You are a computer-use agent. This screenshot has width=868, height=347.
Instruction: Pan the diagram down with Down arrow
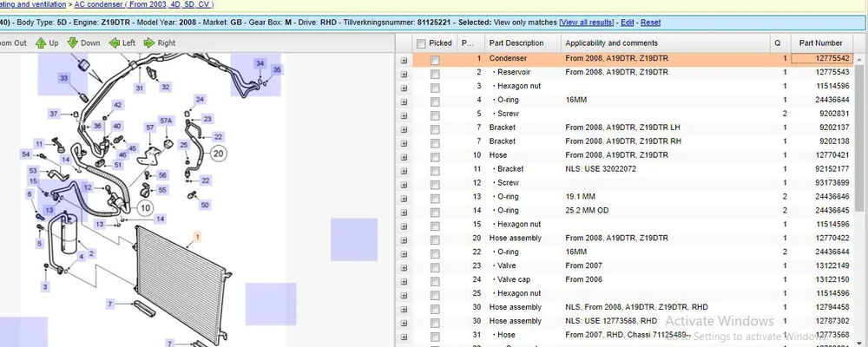coord(84,43)
